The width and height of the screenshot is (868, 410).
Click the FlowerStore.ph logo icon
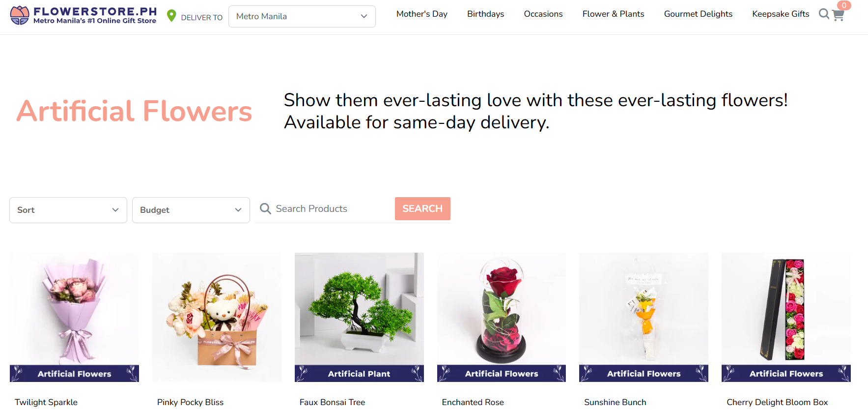click(x=20, y=15)
